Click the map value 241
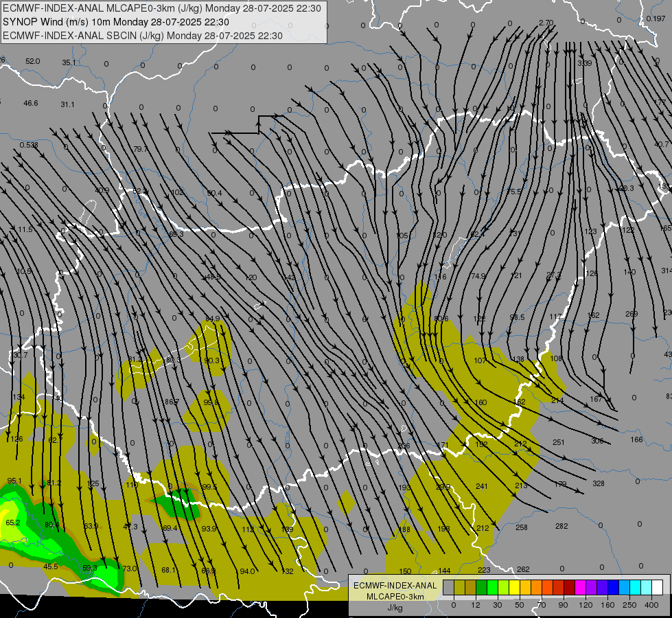 pos(482,486)
